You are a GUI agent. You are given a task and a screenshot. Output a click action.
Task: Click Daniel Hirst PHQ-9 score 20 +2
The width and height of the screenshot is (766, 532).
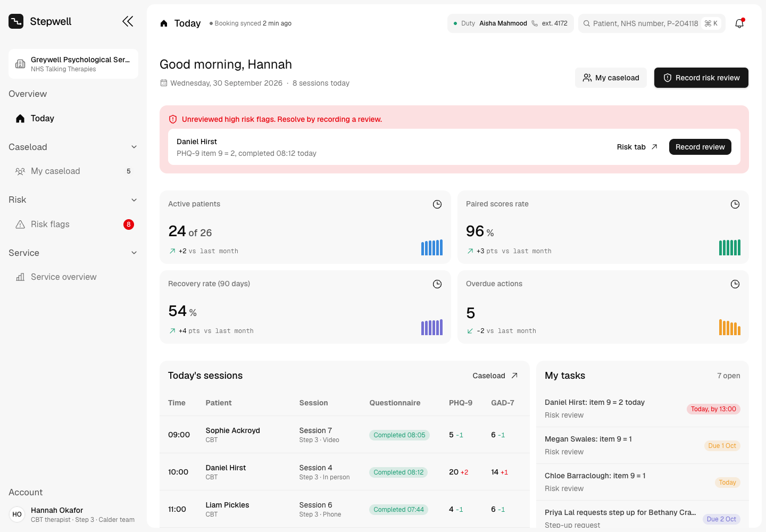coord(459,472)
